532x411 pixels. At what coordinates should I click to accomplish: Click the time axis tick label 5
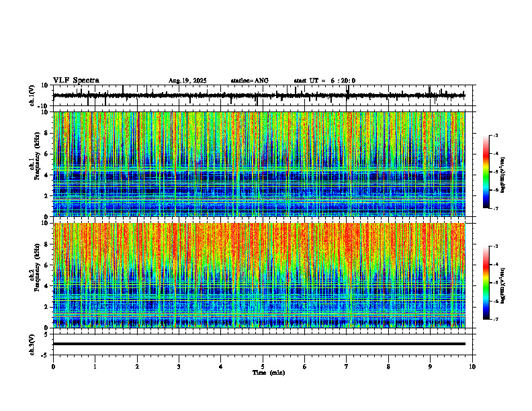263,367
